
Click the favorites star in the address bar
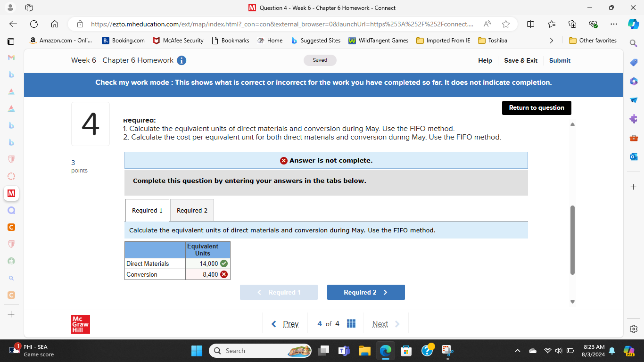pyautogui.click(x=505, y=24)
